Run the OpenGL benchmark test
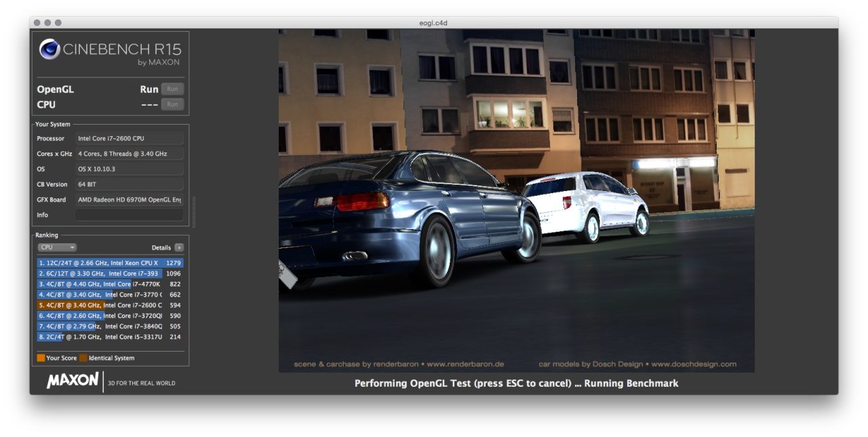 (172, 89)
